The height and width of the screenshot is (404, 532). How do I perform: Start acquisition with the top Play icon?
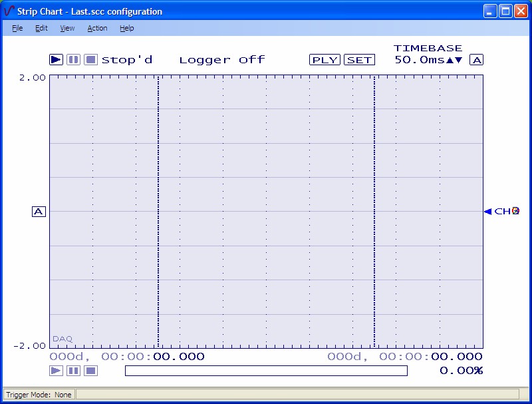click(56, 59)
